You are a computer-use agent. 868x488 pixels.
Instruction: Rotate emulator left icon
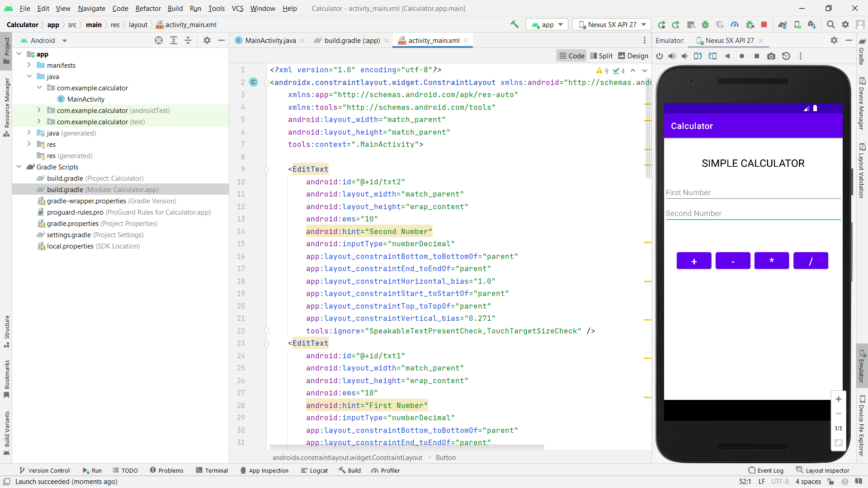[698, 56]
